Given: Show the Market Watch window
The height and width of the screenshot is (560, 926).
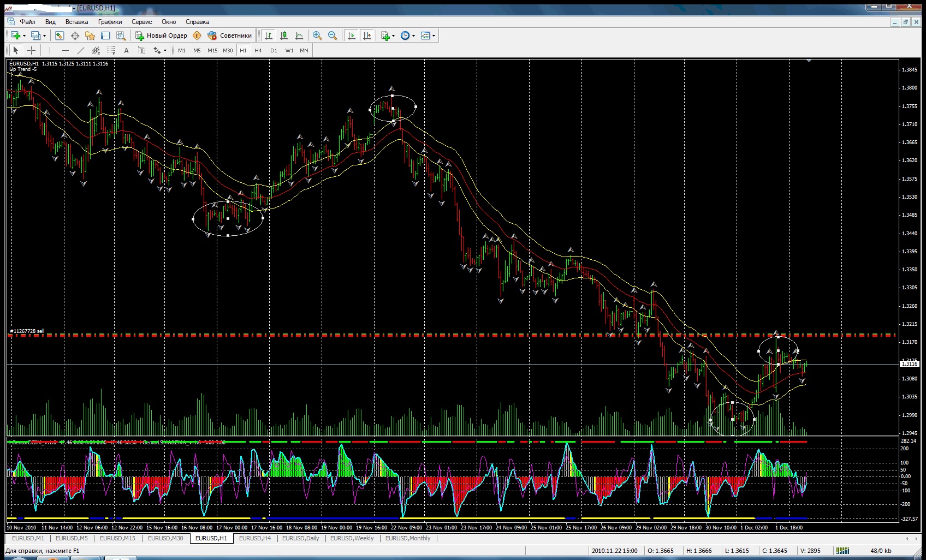Looking at the screenshot, I should (60, 35).
